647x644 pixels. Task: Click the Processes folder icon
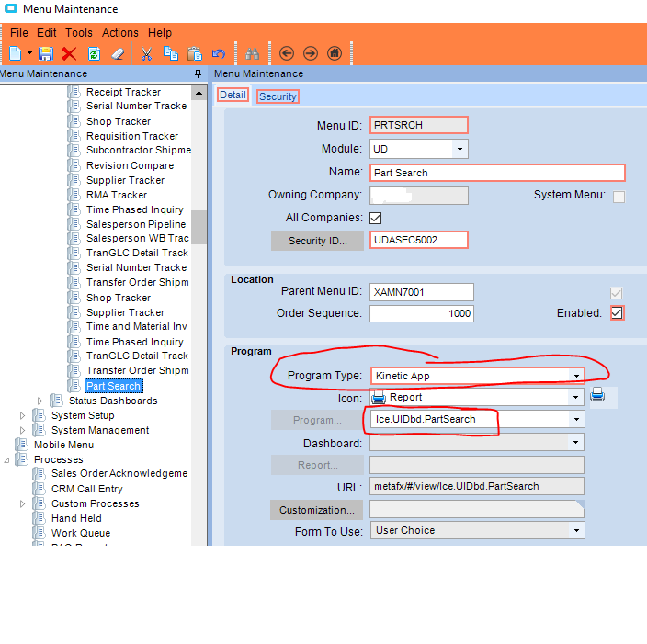[22, 459]
